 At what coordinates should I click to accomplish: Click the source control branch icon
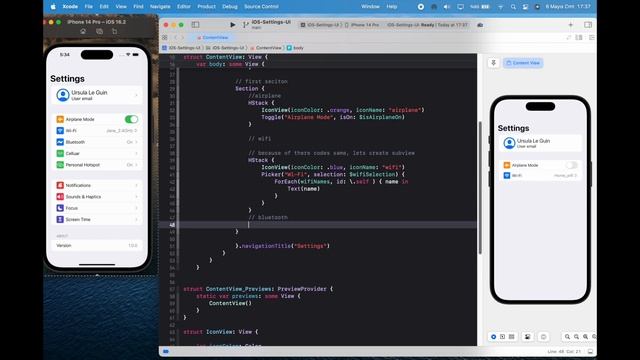(x=245, y=25)
